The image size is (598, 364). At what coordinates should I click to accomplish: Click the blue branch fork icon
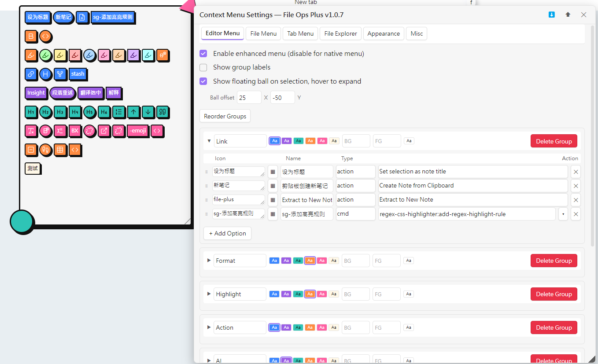(60, 74)
